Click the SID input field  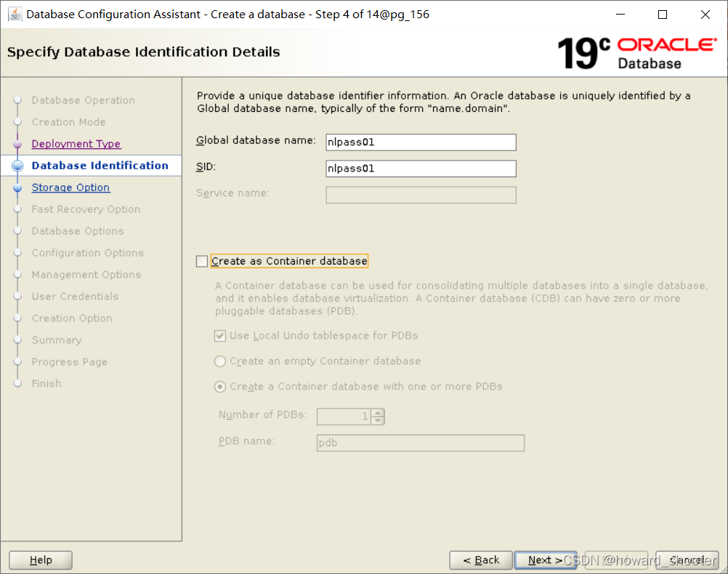click(421, 169)
